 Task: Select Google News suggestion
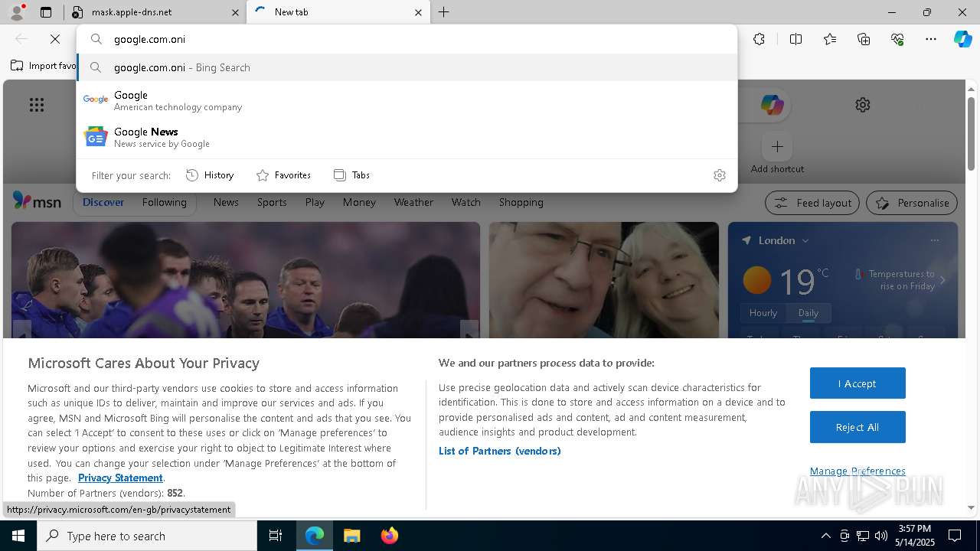tap(407, 137)
